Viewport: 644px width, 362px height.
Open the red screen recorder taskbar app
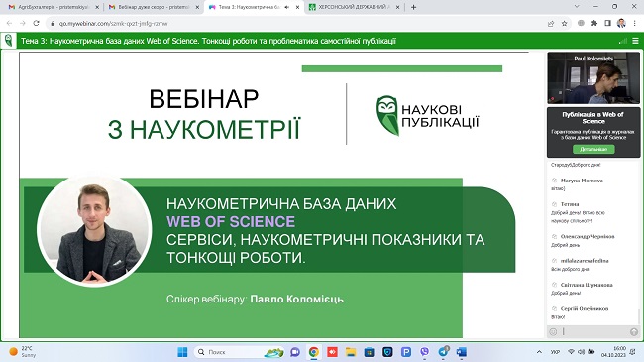coord(332,352)
